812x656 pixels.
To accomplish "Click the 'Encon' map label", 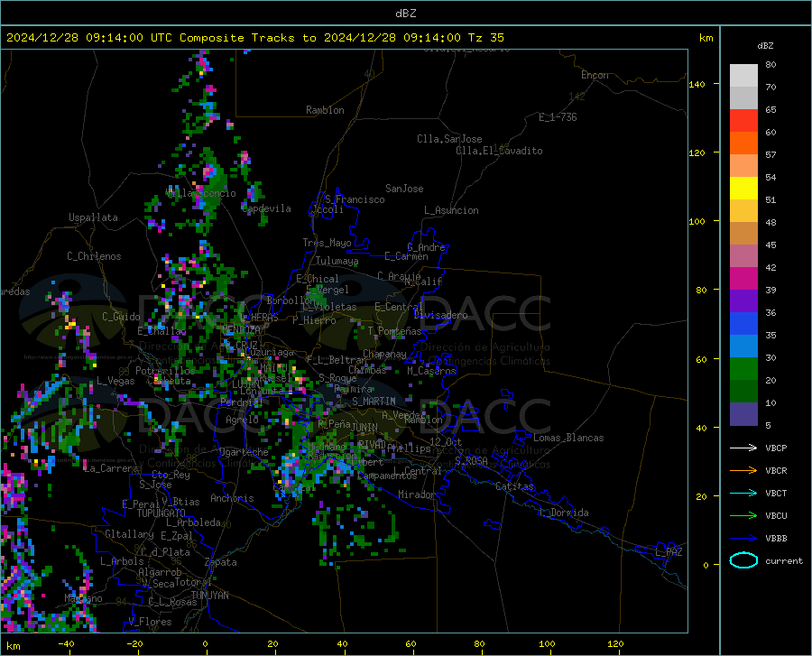I will [595, 75].
